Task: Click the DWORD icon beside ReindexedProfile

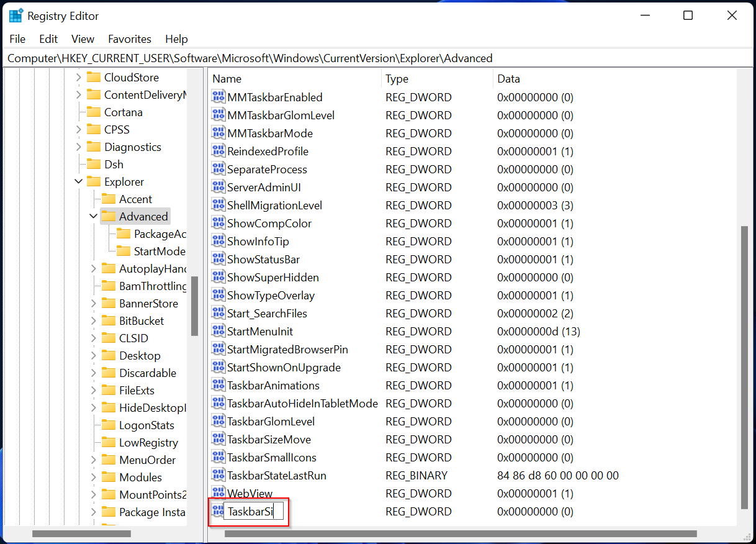Action: pos(218,151)
